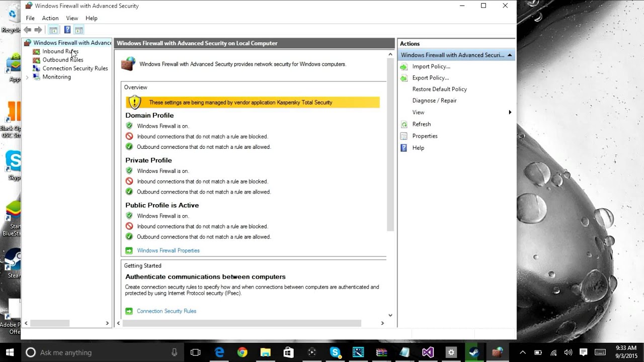Viewport: 644px width, 362px height.
Task: Open the Action menu
Action: point(50,18)
